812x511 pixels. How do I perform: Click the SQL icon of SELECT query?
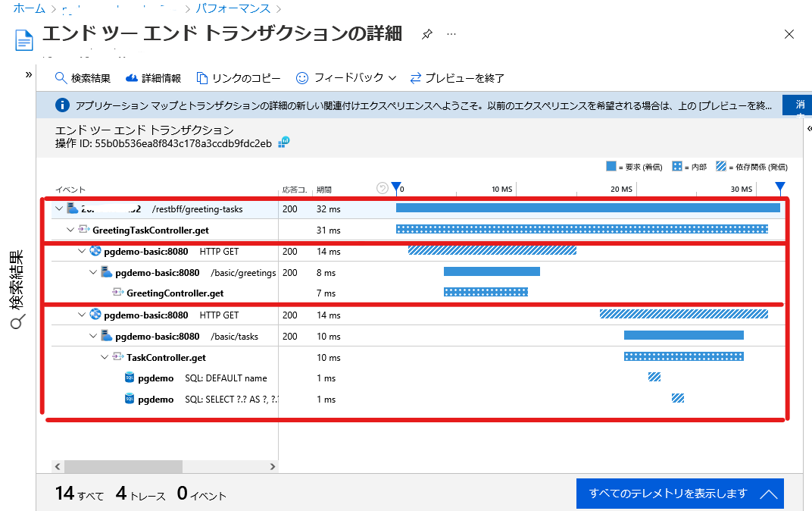pos(130,399)
